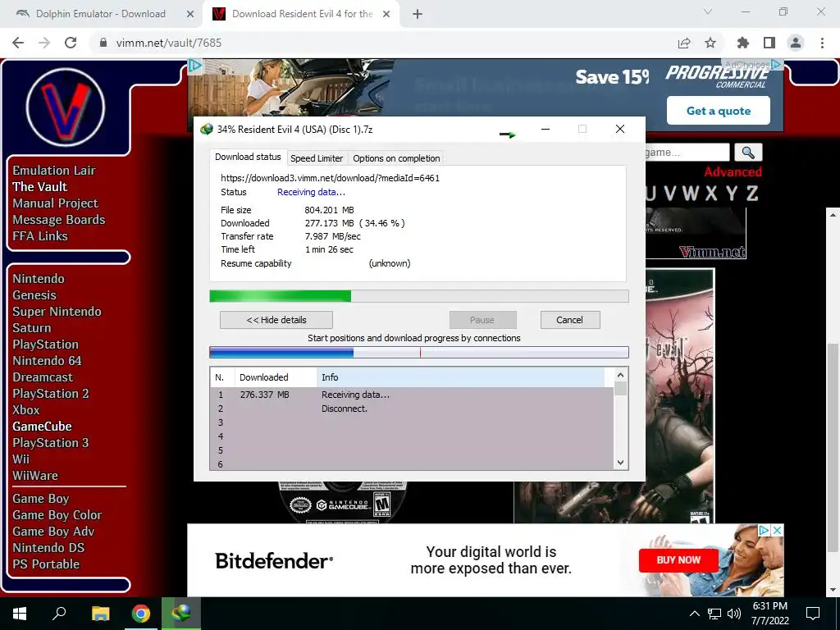Image resolution: width=840 pixels, height=630 pixels.
Task: Open Emulation Lair link
Action: (x=54, y=171)
